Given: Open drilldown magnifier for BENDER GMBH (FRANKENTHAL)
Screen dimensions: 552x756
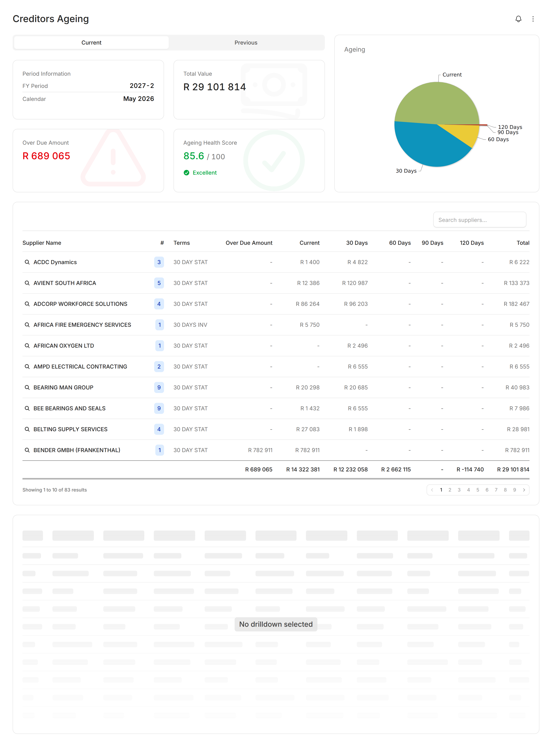Looking at the screenshot, I should [27, 450].
